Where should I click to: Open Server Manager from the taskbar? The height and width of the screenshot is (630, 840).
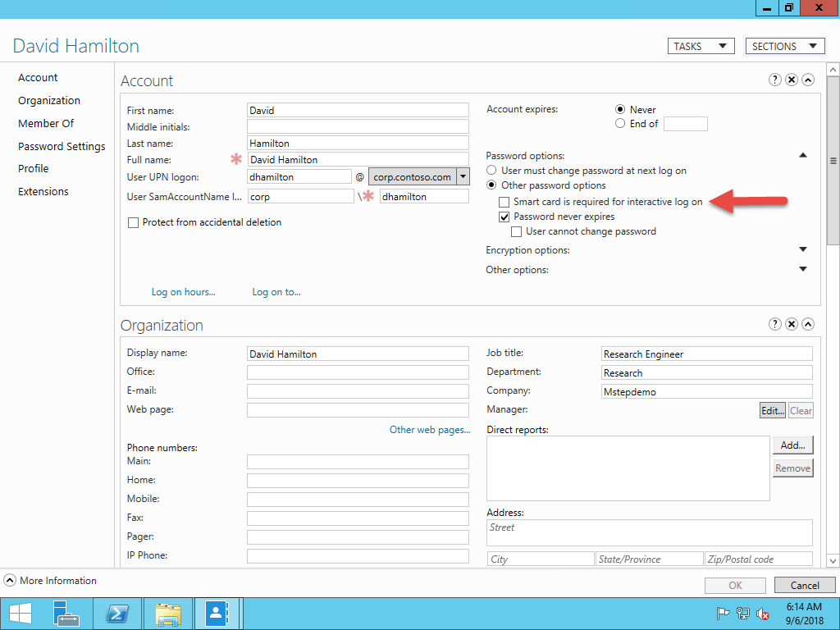(66, 614)
